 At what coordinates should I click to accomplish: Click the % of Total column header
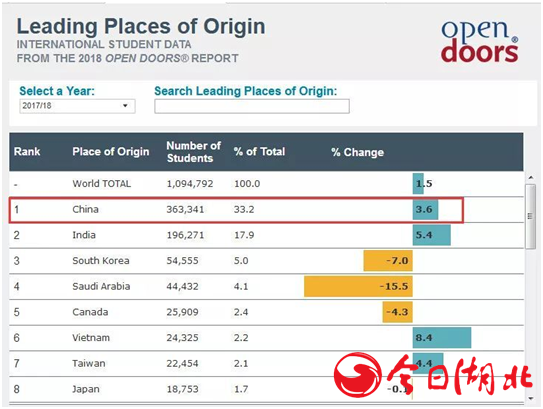point(259,152)
